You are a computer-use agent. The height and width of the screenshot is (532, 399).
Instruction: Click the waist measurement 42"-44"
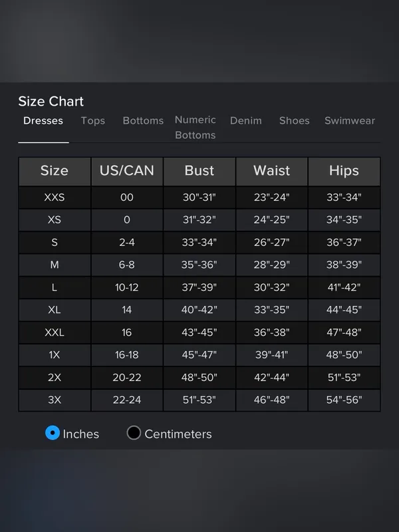(x=272, y=378)
